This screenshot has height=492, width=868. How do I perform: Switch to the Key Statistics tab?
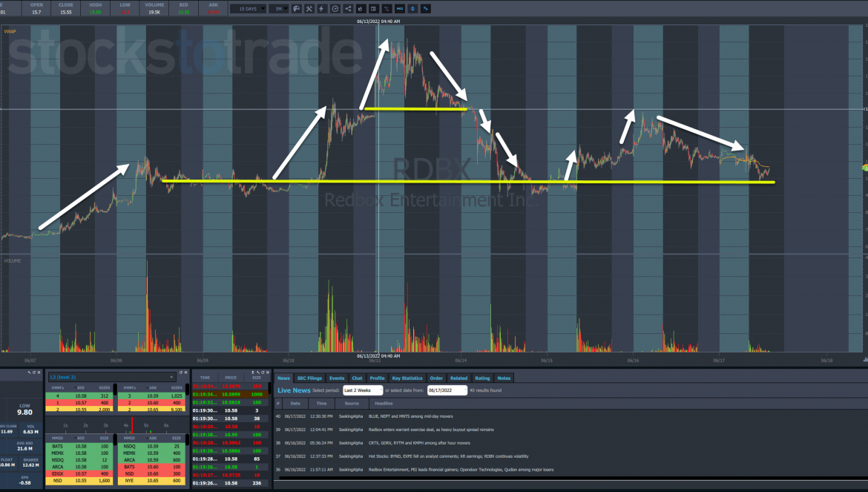click(x=407, y=378)
